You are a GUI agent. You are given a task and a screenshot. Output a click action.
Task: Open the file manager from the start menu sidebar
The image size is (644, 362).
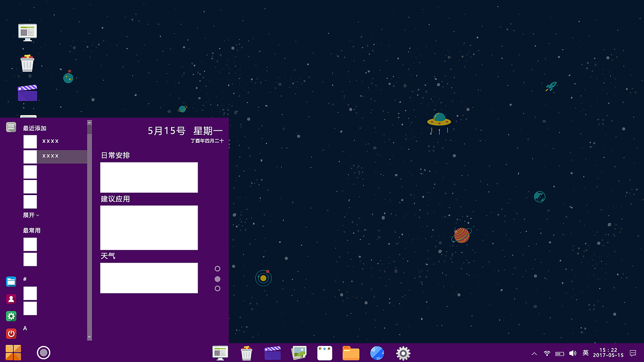click(x=11, y=282)
